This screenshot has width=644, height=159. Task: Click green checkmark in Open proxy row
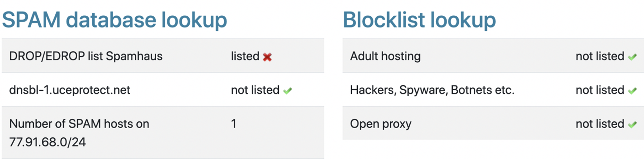tap(632, 124)
